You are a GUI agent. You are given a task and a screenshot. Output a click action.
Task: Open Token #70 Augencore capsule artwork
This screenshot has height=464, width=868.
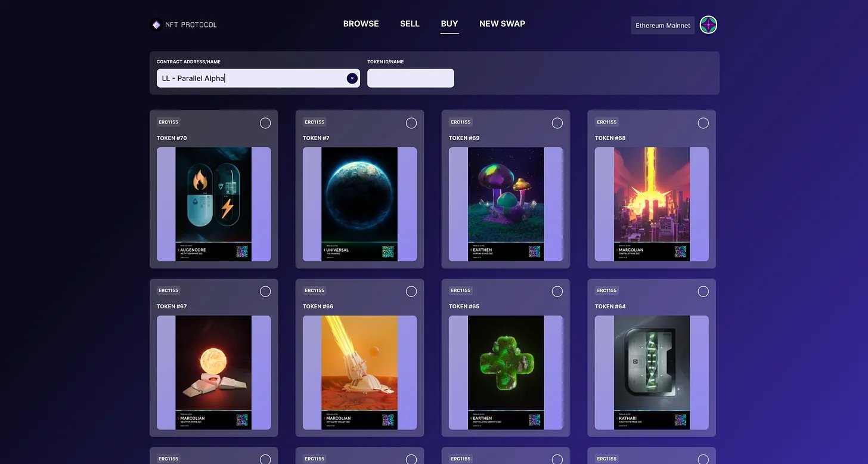point(213,204)
